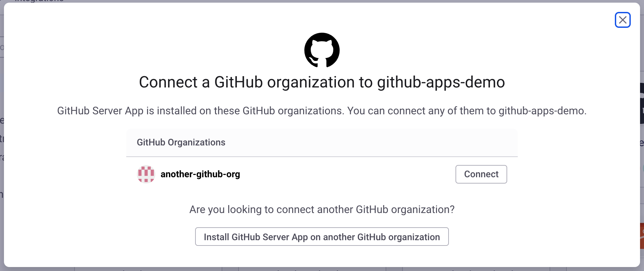Click the GitHub Octocat logo

click(x=322, y=50)
